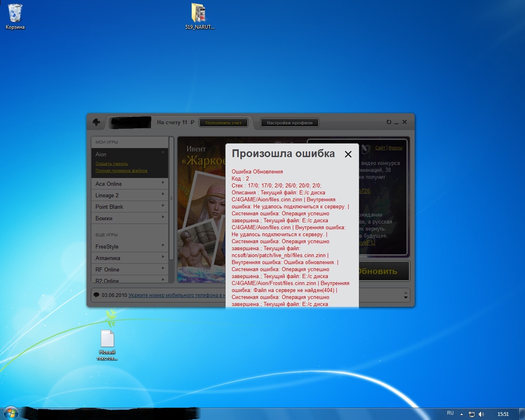Click the 'Произошла ошибка' dialog heading
The height and width of the screenshot is (420, 525).
pos(283,154)
